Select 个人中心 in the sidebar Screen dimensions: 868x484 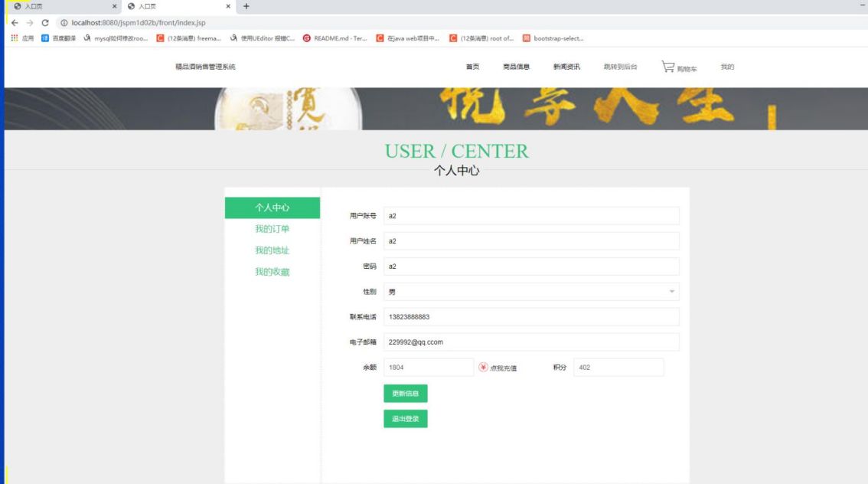point(272,208)
